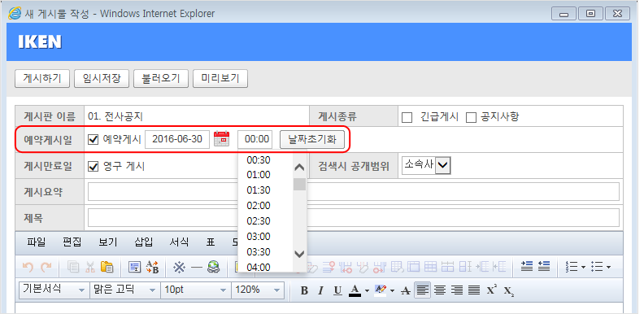Uncheck the 예약게시 checkbox
644x314 pixels.
pyautogui.click(x=94, y=139)
